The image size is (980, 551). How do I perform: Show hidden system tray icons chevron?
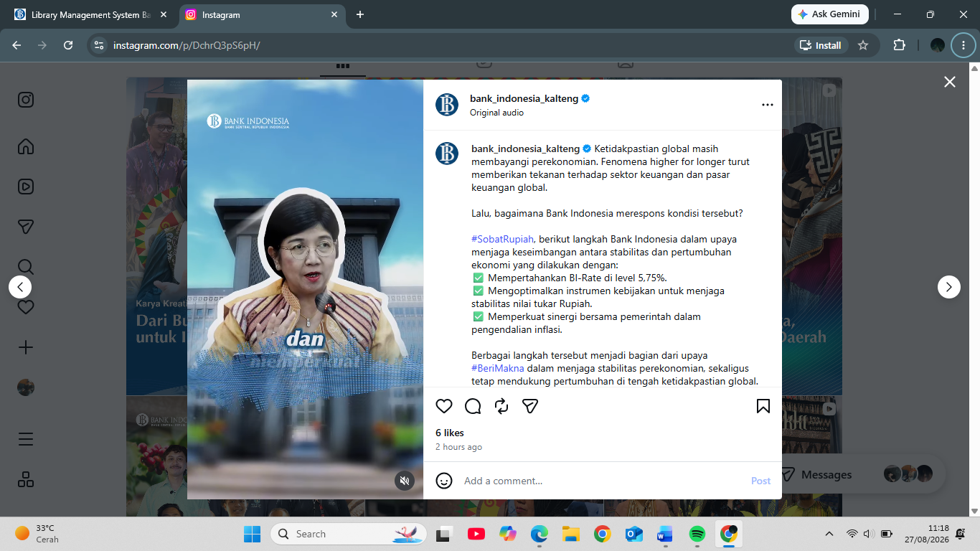[x=829, y=534]
